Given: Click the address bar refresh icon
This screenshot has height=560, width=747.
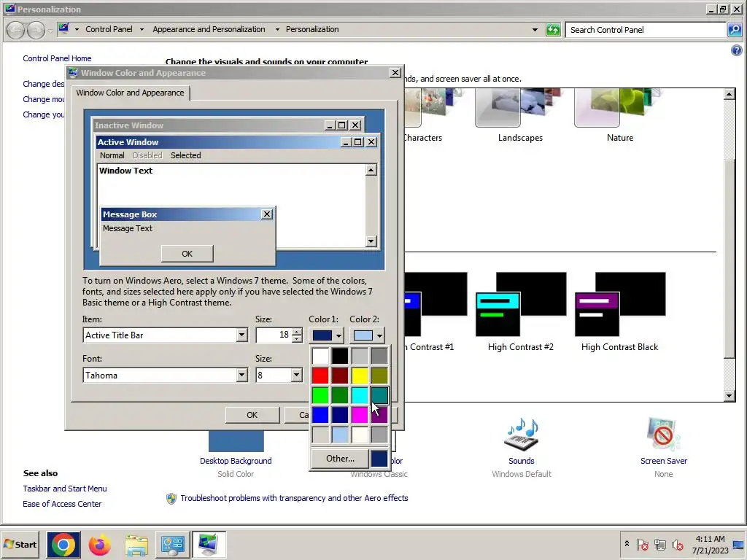Looking at the screenshot, I should (x=553, y=29).
